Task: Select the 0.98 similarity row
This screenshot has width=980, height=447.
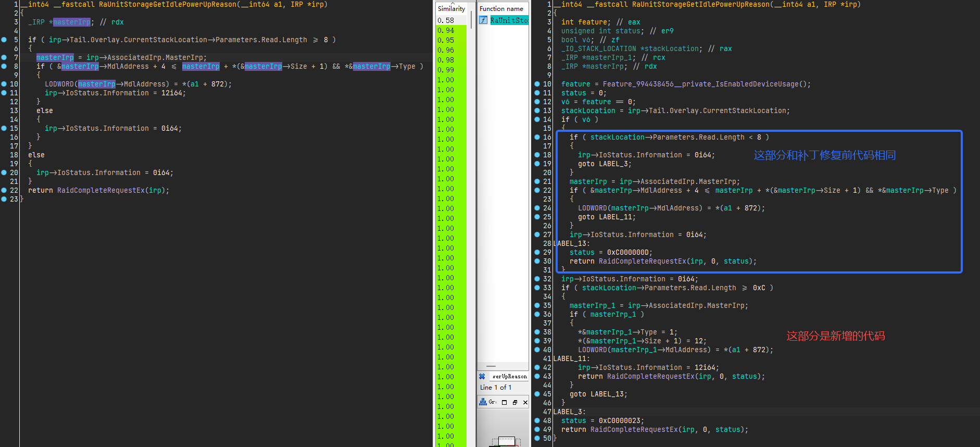Action: [x=451, y=60]
